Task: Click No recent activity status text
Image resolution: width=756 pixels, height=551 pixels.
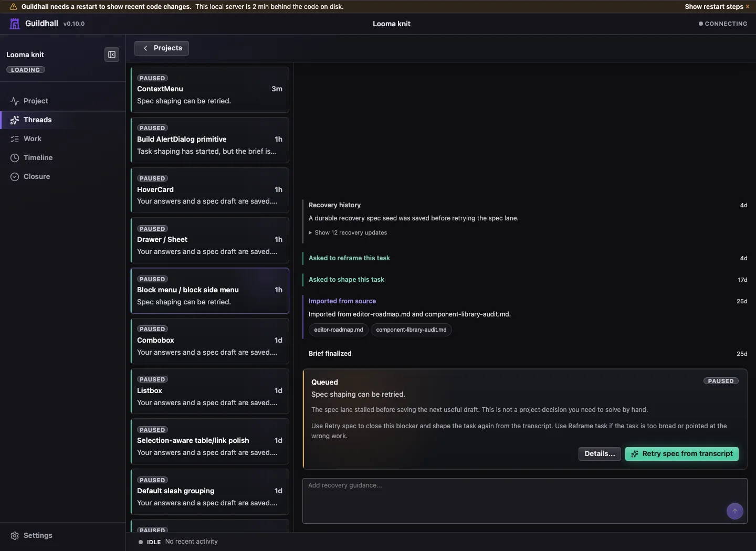Action: click(x=191, y=542)
